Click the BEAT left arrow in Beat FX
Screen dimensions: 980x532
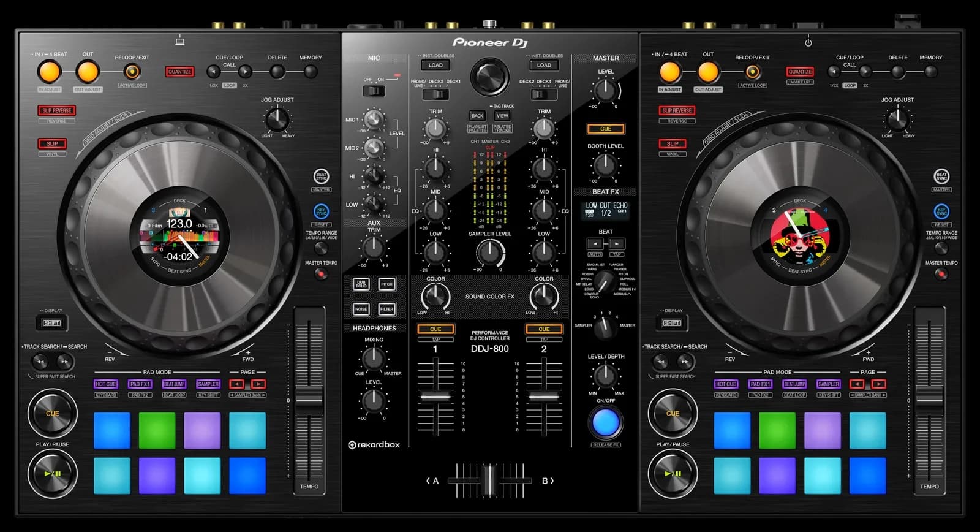point(594,243)
